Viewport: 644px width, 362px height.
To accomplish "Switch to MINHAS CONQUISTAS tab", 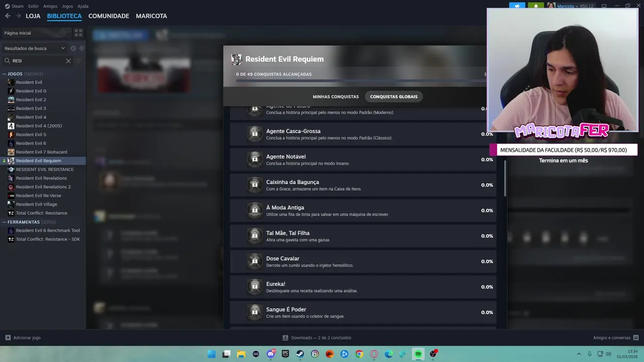I will 336,97.
